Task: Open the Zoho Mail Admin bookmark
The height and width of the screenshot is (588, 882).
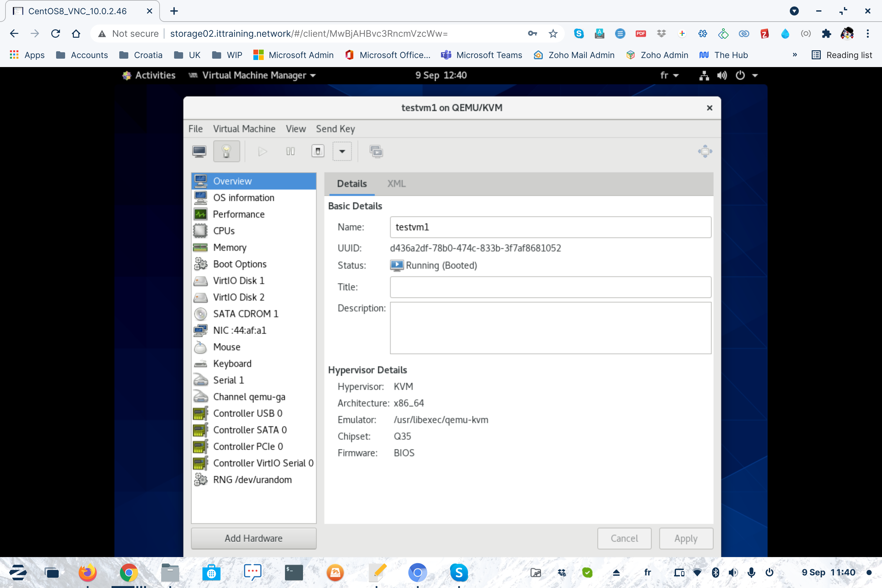Action: tap(574, 55)
